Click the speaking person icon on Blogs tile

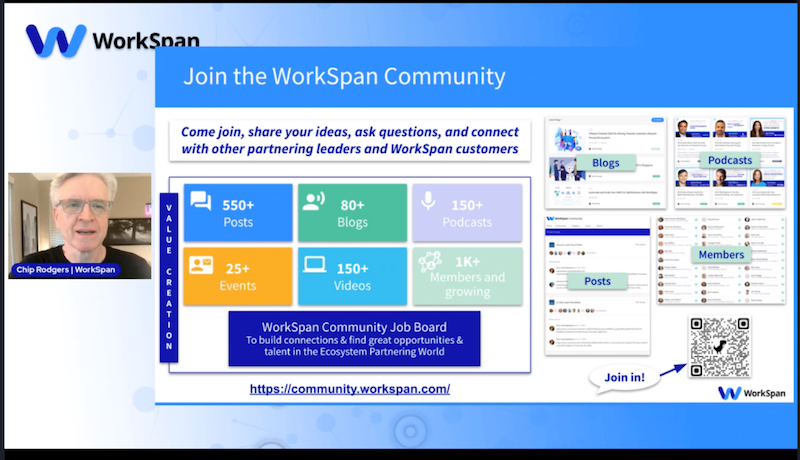coord(314,201)
